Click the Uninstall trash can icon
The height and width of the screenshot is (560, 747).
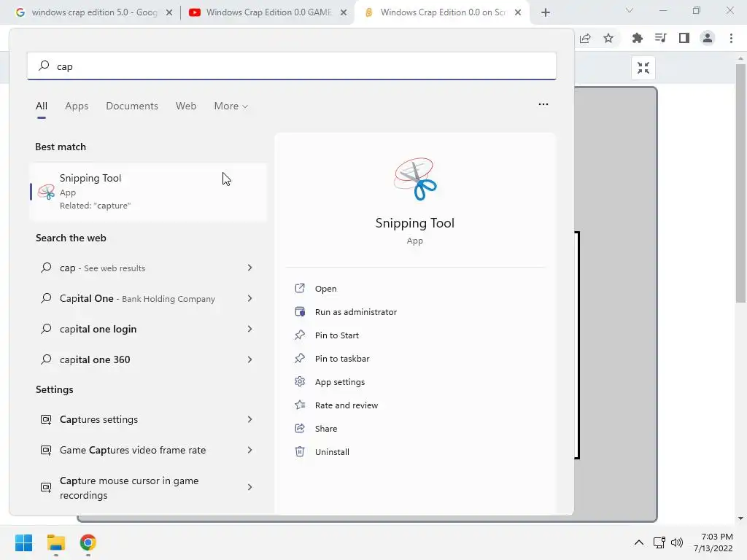click(x=300, y=451)
